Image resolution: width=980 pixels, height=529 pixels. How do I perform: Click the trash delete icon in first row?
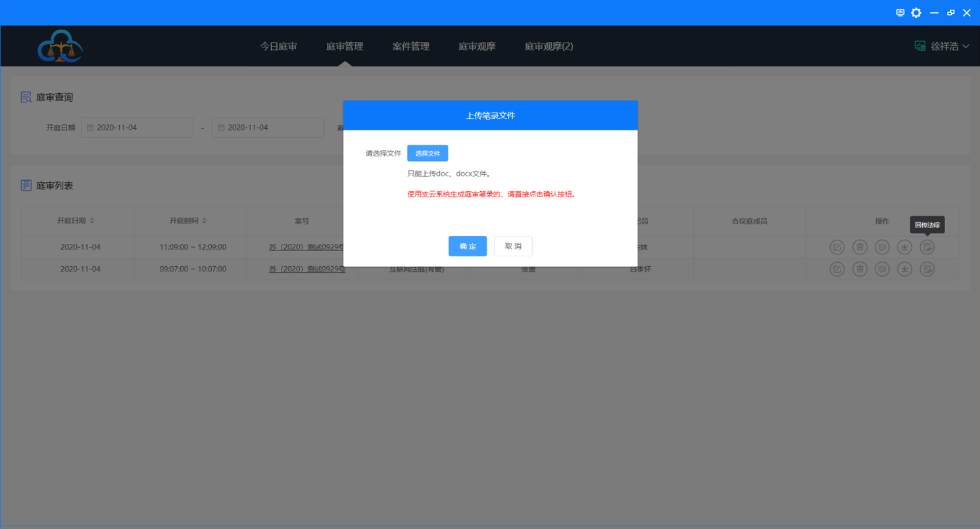pyautogui.click(x=860, y=247)
